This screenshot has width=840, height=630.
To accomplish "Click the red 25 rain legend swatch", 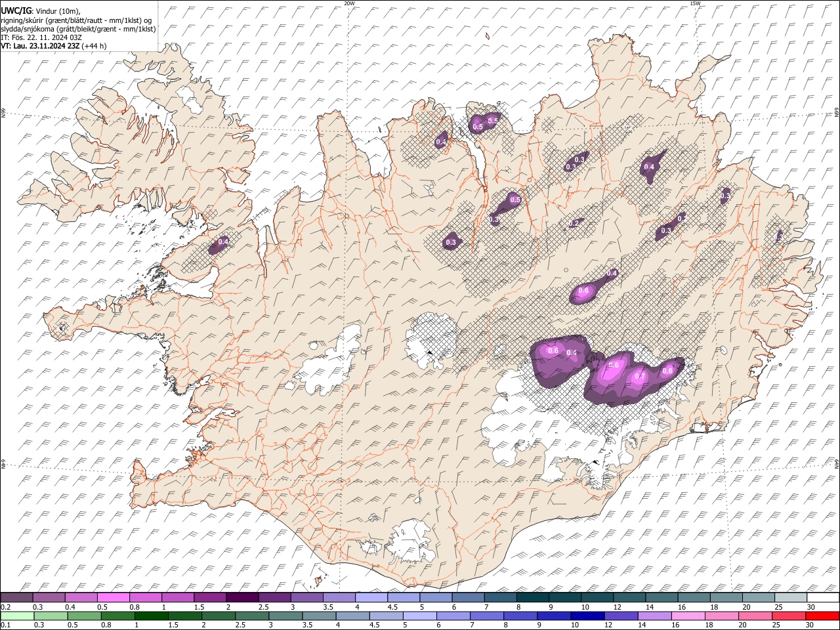I will (x=789, y=616).
